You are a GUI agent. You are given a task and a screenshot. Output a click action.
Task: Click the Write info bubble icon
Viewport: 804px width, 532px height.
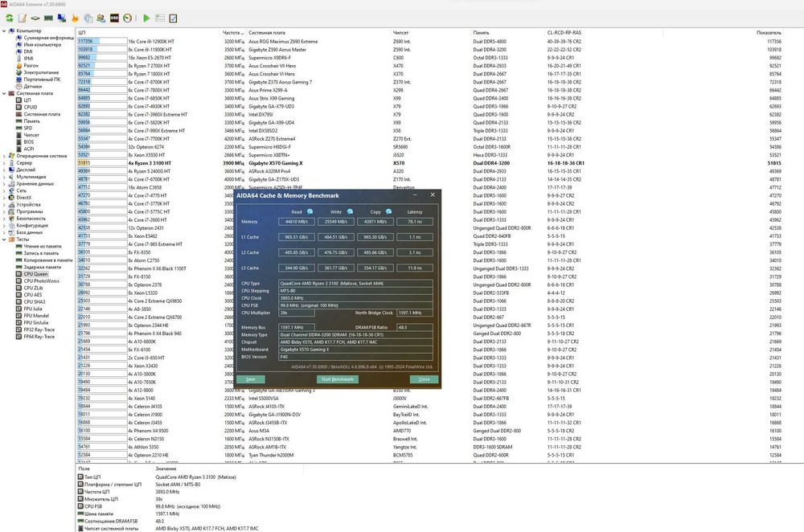tap(351, 211)
